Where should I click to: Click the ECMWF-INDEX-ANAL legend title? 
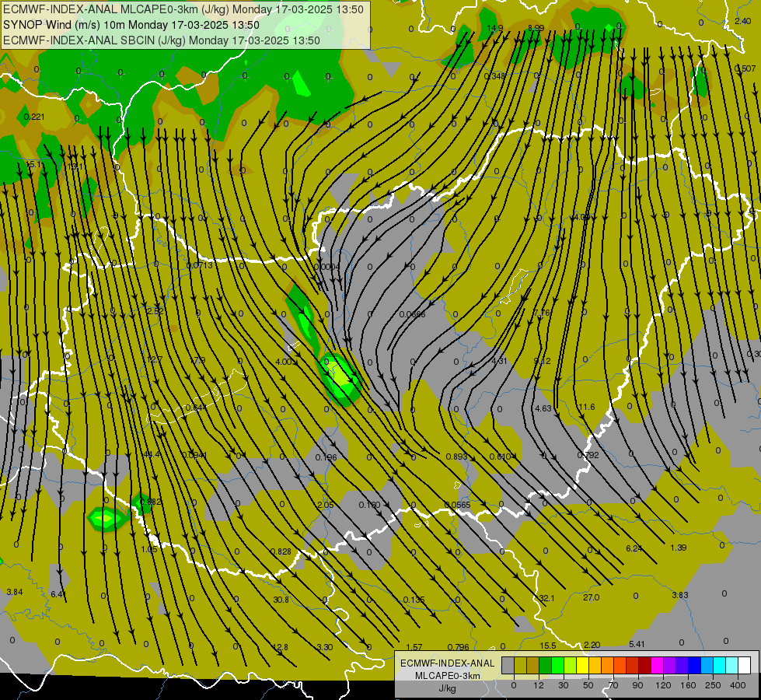tap(448, 663)
